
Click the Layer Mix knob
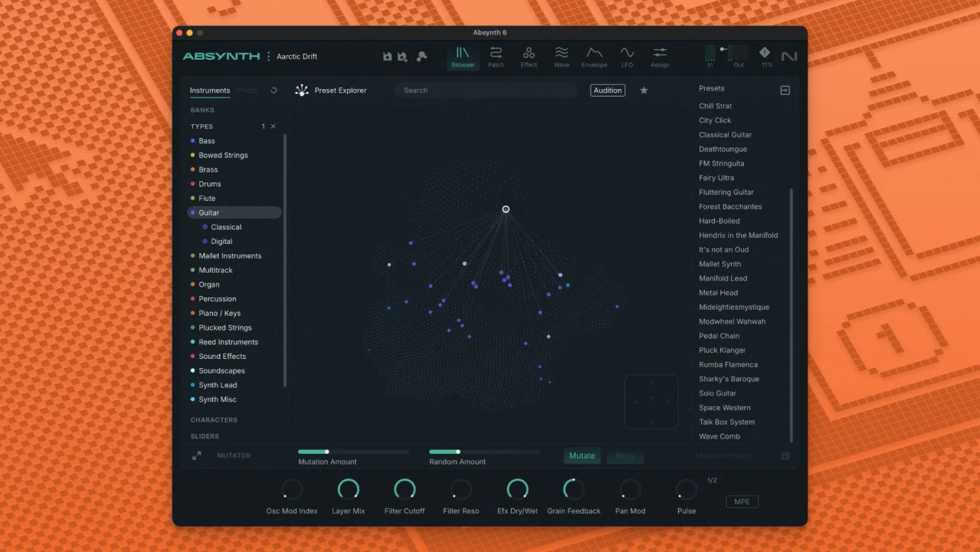point(348,489)
